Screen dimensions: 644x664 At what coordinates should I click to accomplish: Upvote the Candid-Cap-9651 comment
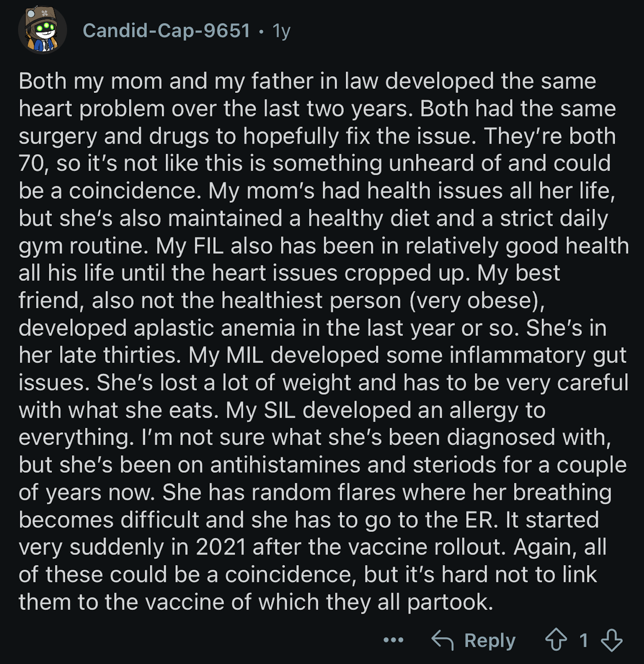[556, 640]
